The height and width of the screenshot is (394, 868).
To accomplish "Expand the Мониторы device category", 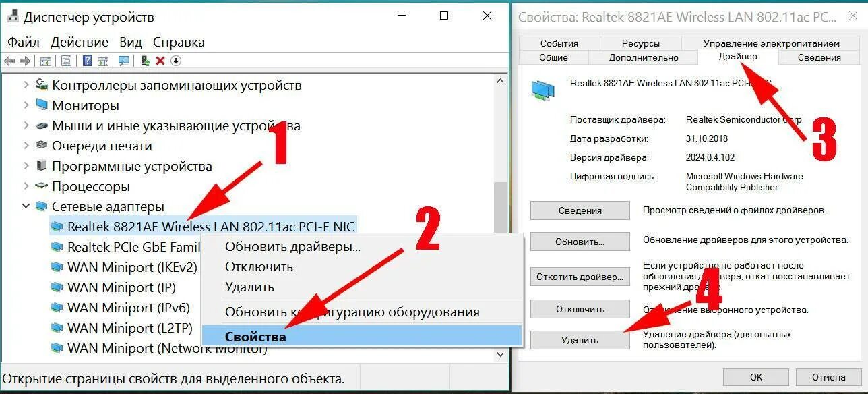I will (x=26, y=105).
